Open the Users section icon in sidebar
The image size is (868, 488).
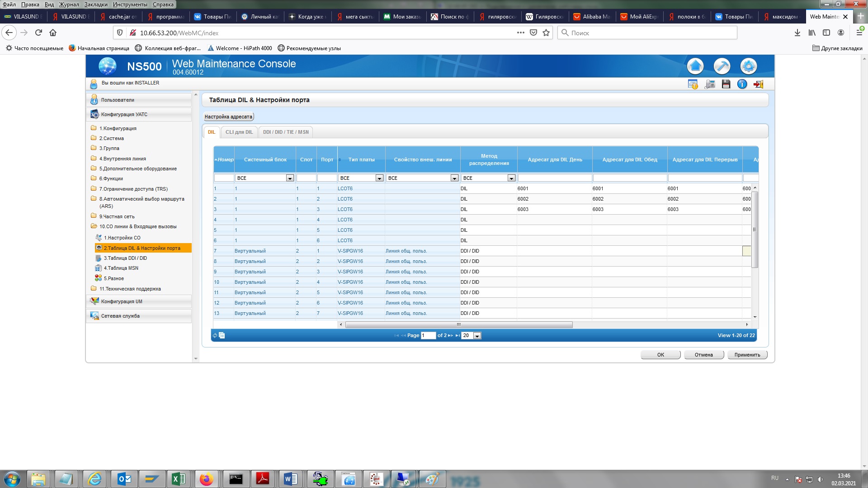[94, 100]
